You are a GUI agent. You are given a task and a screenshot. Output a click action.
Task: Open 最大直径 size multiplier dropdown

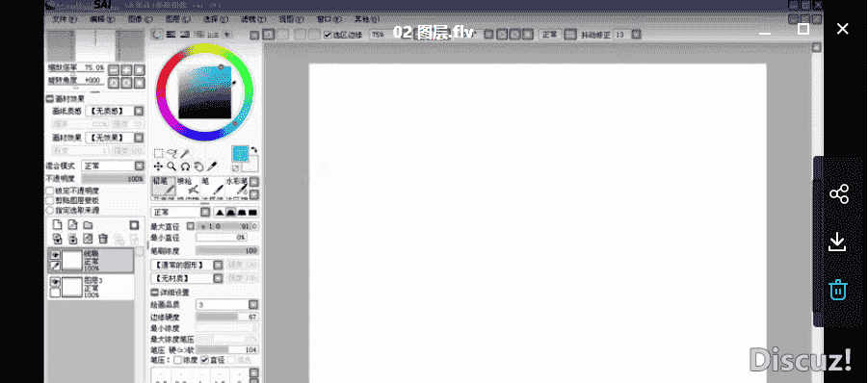click(x=191, y=226)
